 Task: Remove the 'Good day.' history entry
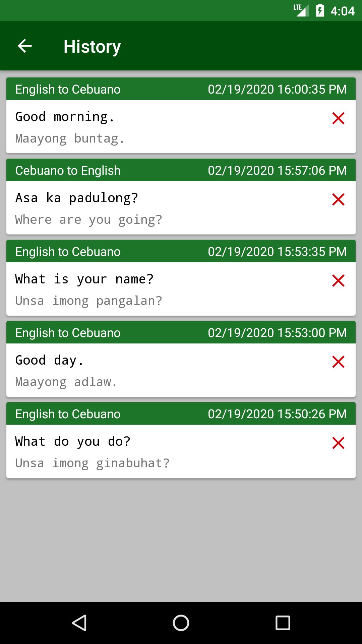(x=338, y=362)
